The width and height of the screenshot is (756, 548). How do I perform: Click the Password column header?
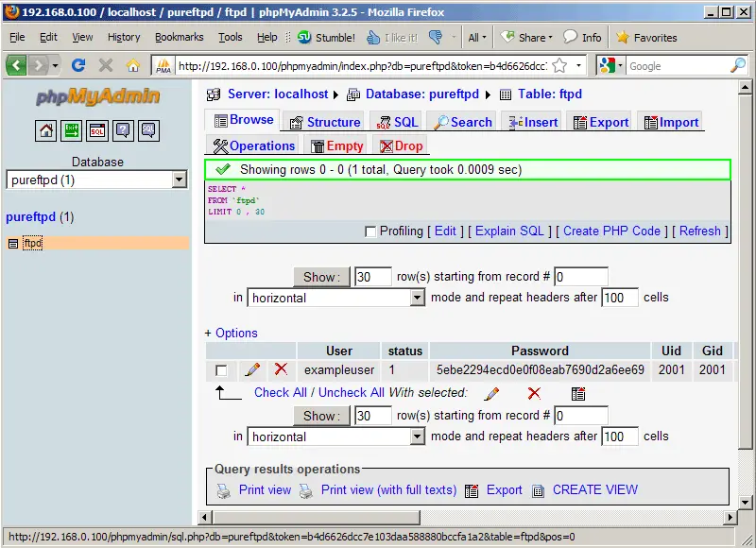540,351
